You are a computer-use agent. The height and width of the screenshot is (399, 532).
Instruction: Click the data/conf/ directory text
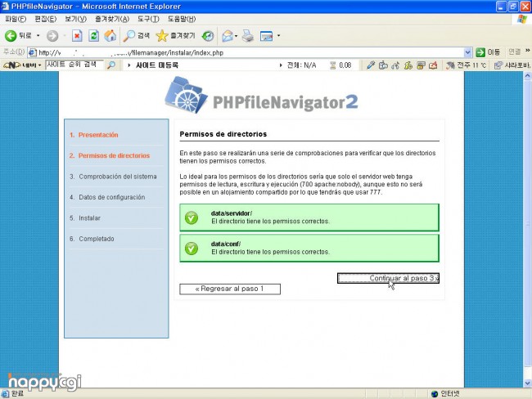pos(226,244)
